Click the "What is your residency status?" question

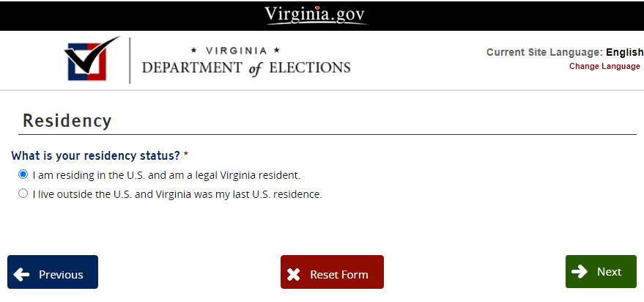[x=95, y=156]
